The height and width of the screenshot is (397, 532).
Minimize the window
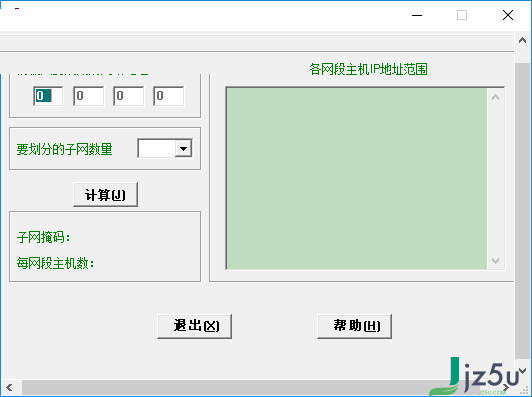[417, 15]
